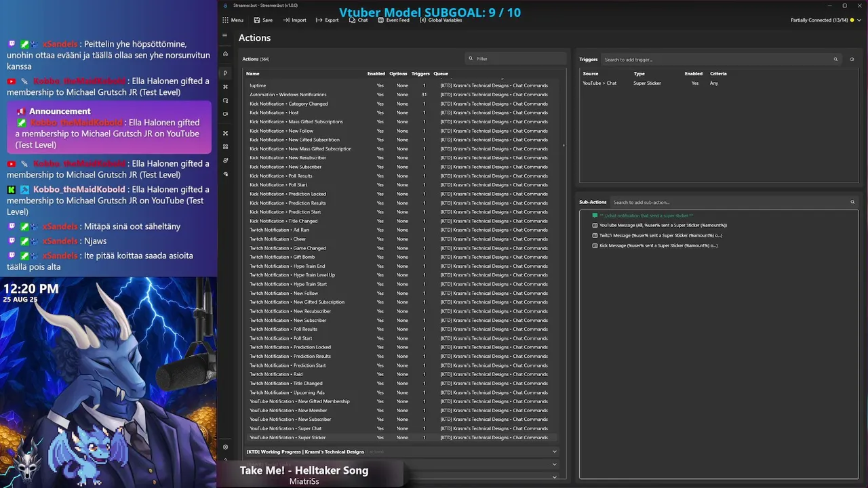
Task: Open Event Feed from toolbar label
Action: (x=397, y=20)
